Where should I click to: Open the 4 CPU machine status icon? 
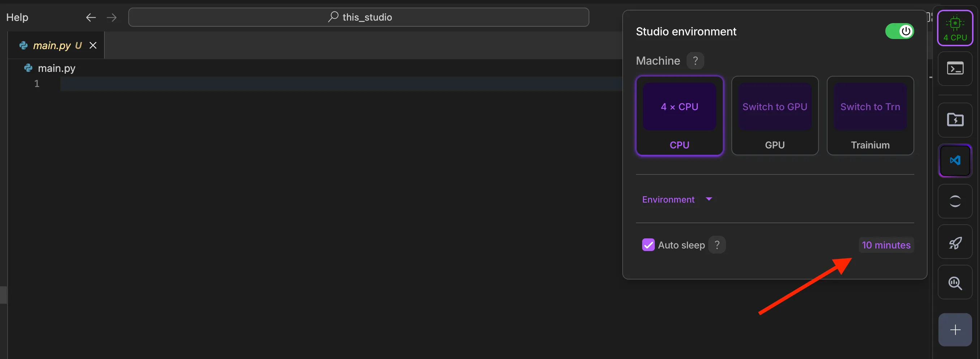tap(955, 28)
